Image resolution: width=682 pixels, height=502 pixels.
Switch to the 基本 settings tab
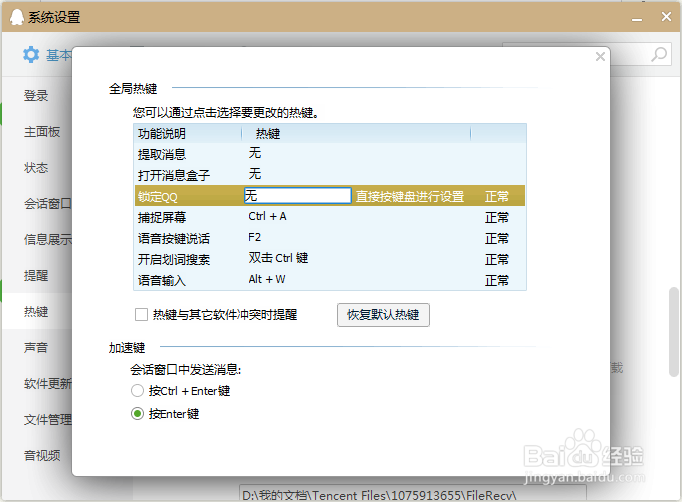click(58, 55)
